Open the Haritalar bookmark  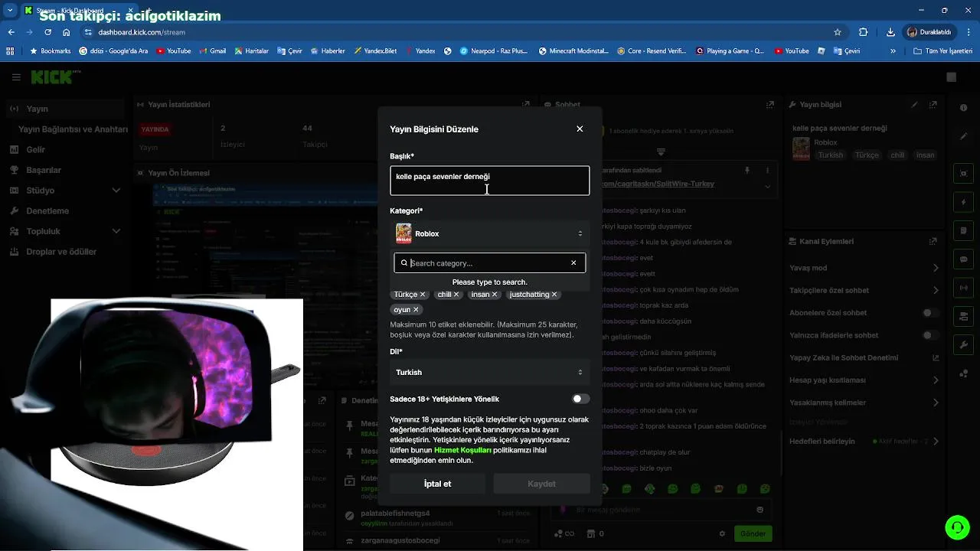point(250,51)
